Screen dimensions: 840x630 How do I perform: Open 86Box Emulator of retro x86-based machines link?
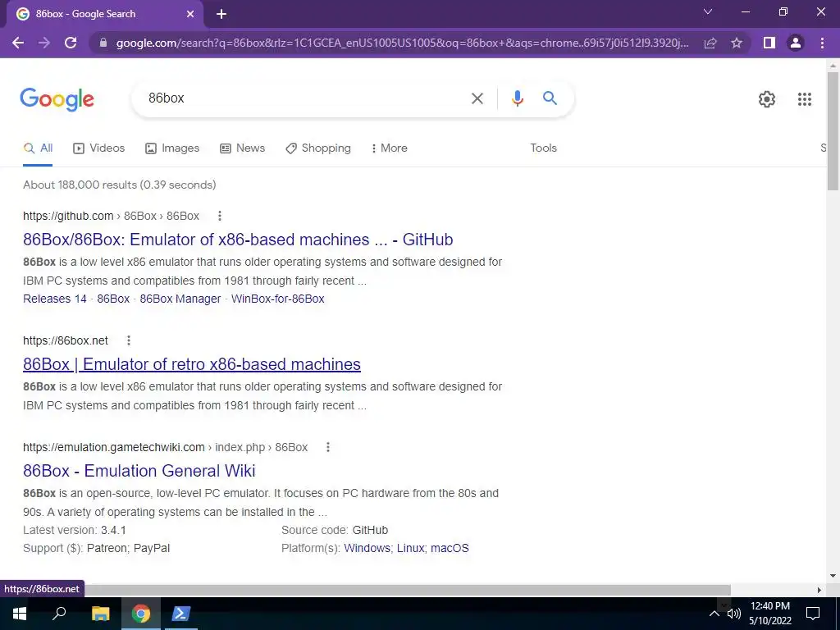point(192,364)
